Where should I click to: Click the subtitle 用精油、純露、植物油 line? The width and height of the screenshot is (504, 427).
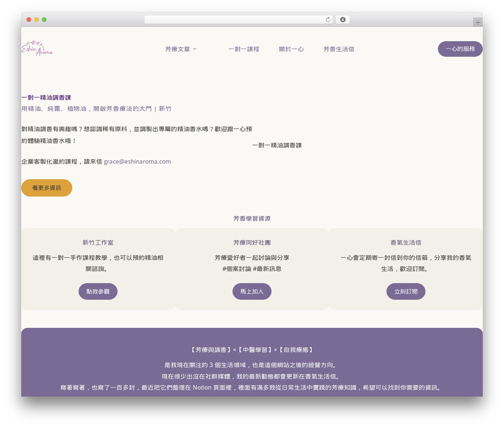[96, 109]
